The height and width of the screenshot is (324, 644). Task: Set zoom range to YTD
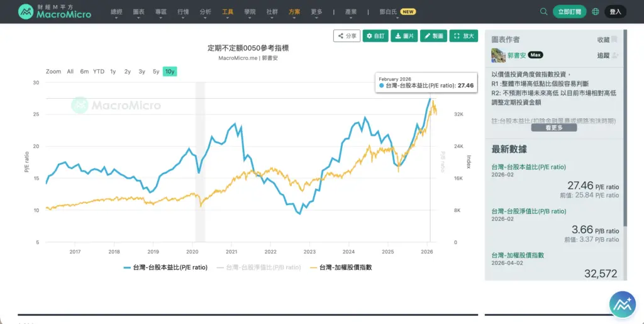(x=99, y=72)
